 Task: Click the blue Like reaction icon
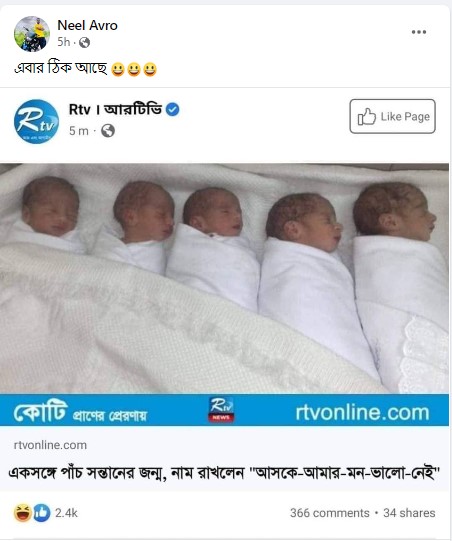tap(42, 513)
